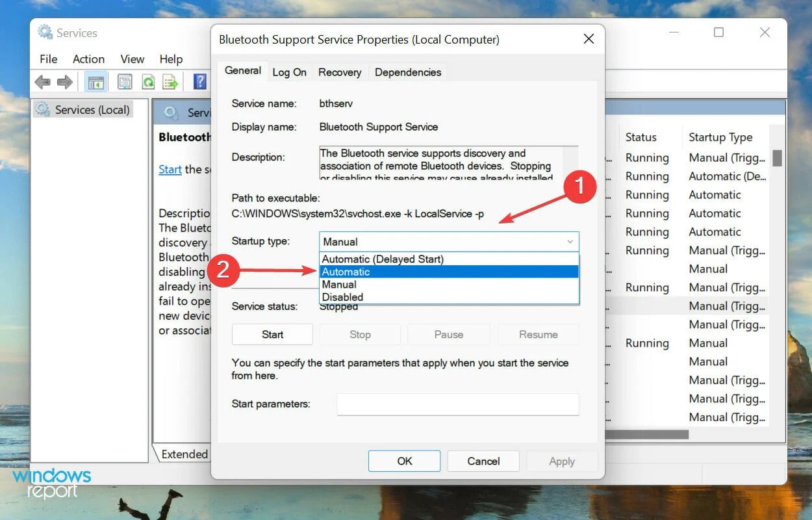This screenshot has width=812, height=520.
Task: Choose Disabled startup type option
Action: (x=449, y=297)
